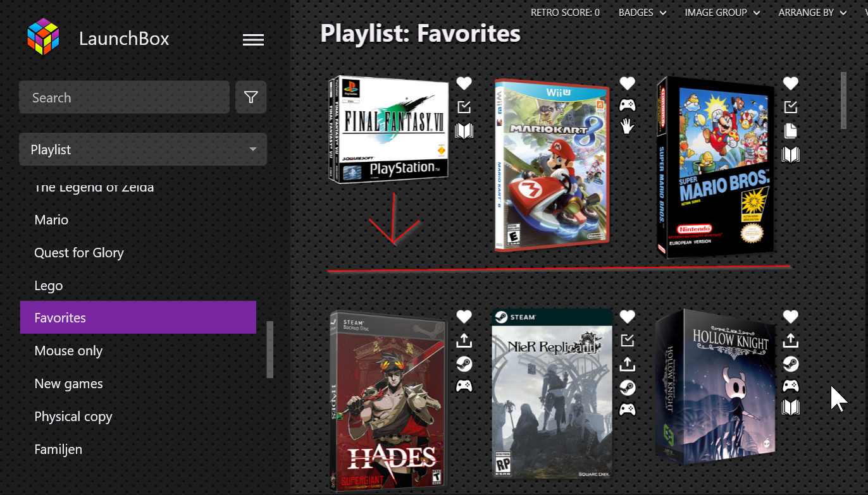Click the Steam badge on Hollow Knight
The width and height of the screenshot is (868, 495).
click(x=791, y=364)
